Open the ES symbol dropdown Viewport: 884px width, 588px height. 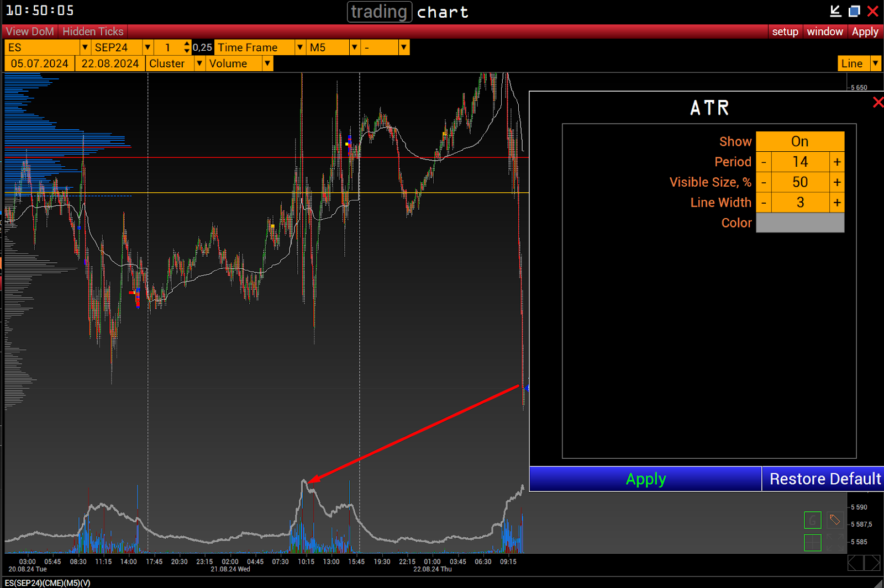85,47
